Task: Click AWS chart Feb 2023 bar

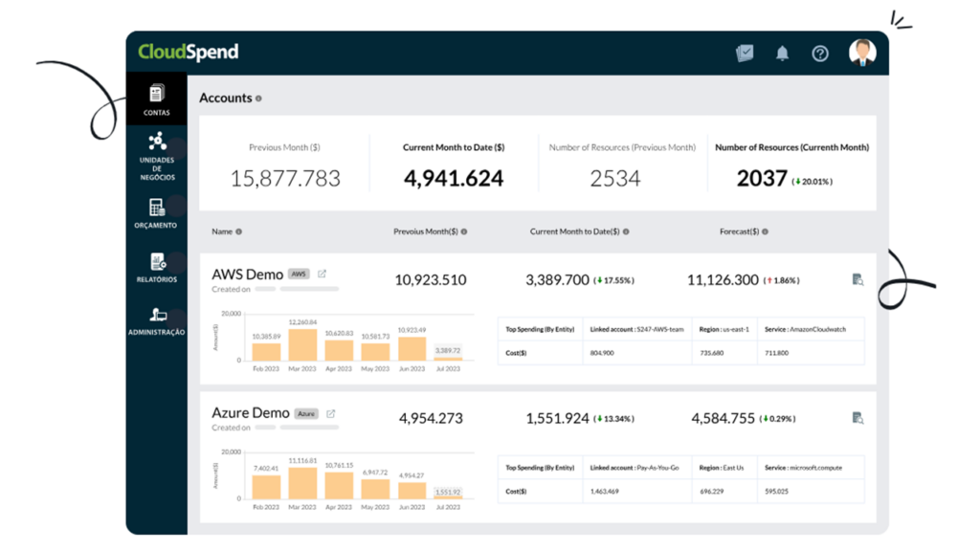Action: tap(266, 352)
